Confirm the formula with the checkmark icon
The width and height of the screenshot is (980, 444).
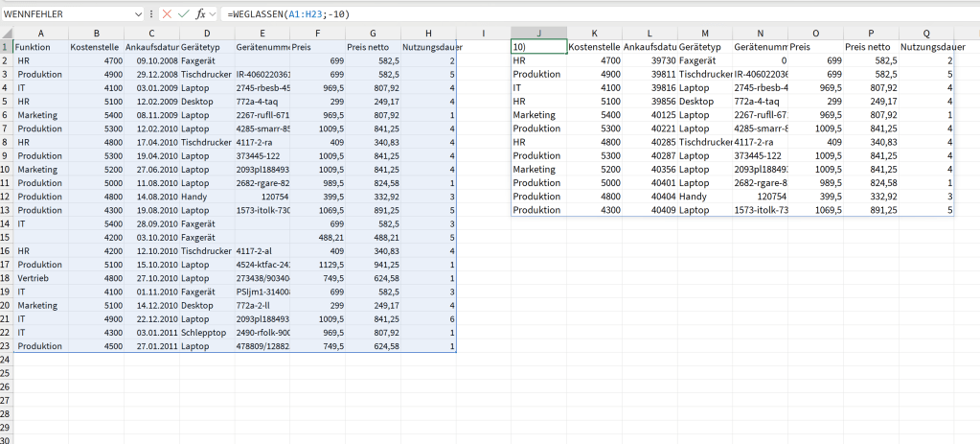(184, 14)
